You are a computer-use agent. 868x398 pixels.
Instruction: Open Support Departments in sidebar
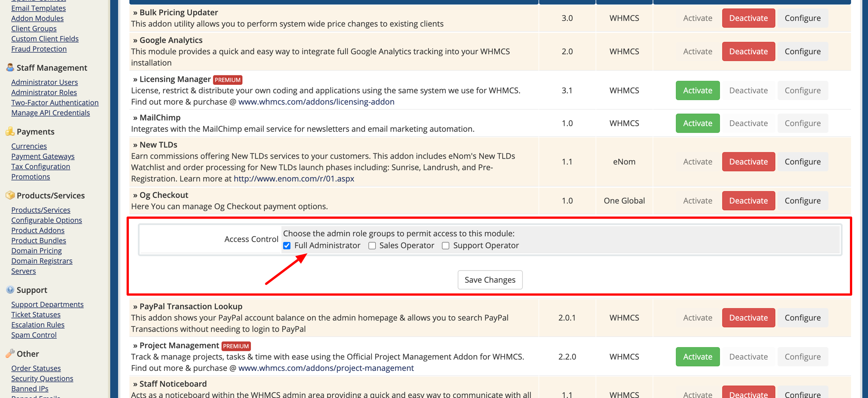click(x=47, y=304)
